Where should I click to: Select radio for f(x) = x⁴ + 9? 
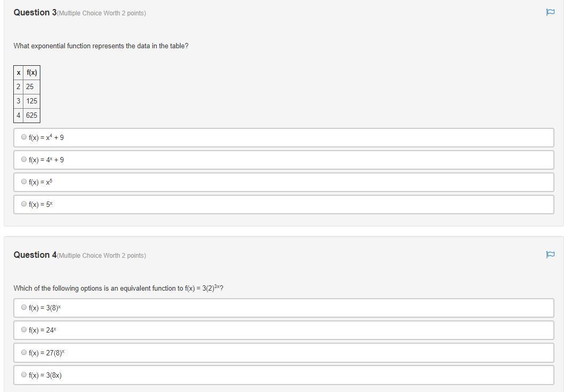click(x=24, y=137)
